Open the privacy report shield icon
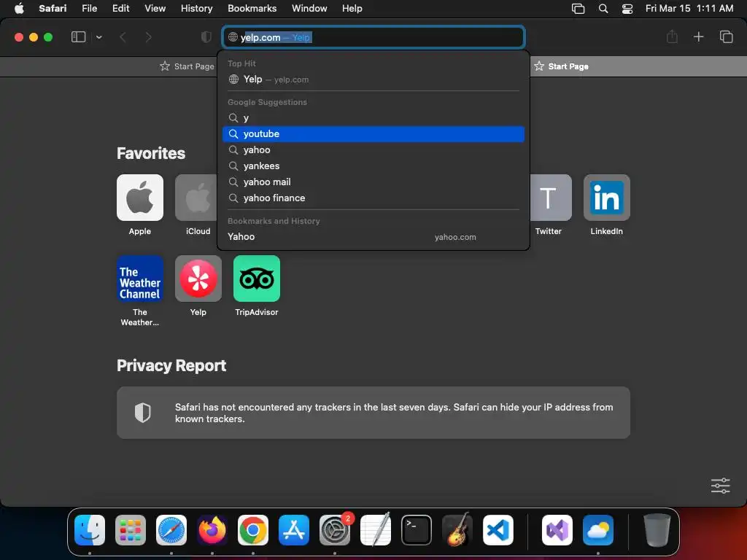Viewport: 747px width, 560px height. coord(206,37)
